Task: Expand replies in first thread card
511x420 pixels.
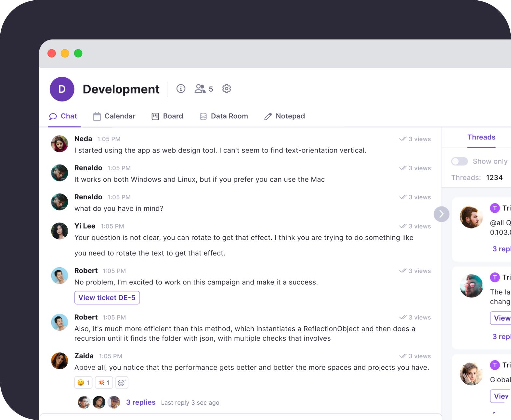Action: tap(502, 249)
